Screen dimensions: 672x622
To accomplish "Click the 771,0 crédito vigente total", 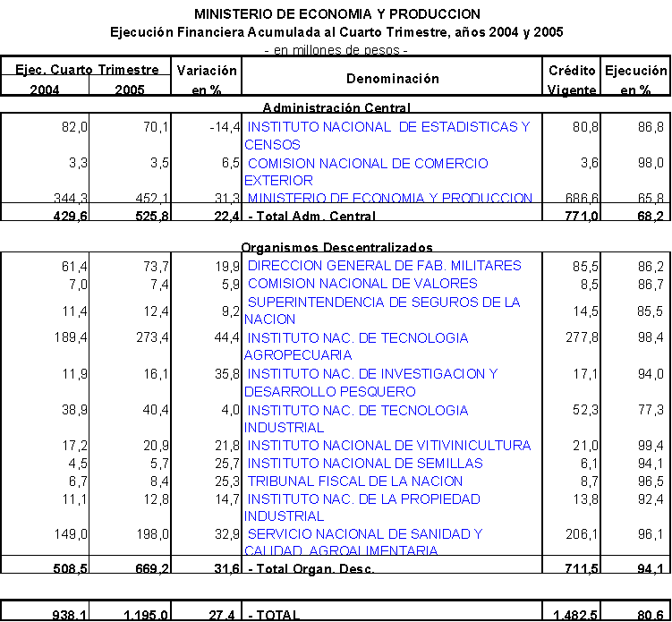I will (x=582, y=216).
